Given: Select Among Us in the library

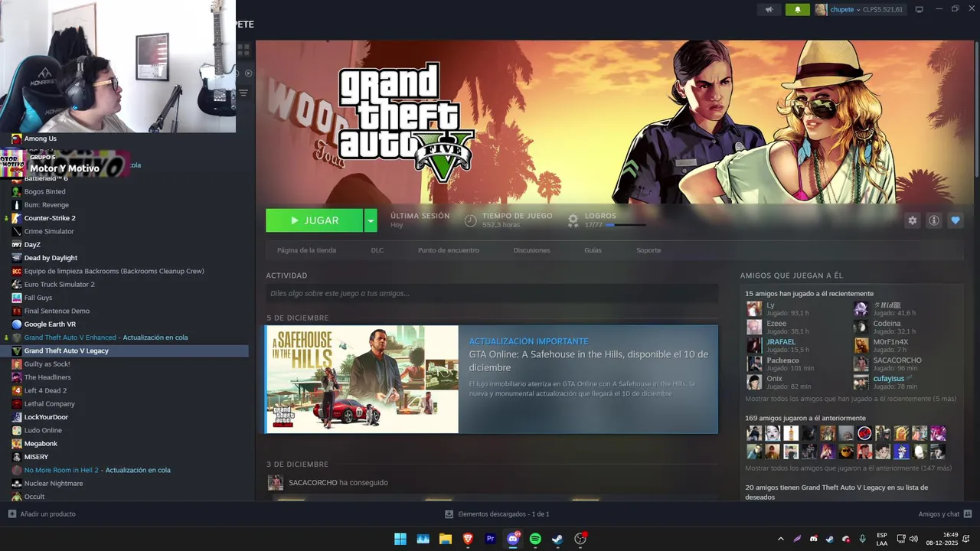Looking at the screenshot, I should click(x=40, y=139).
